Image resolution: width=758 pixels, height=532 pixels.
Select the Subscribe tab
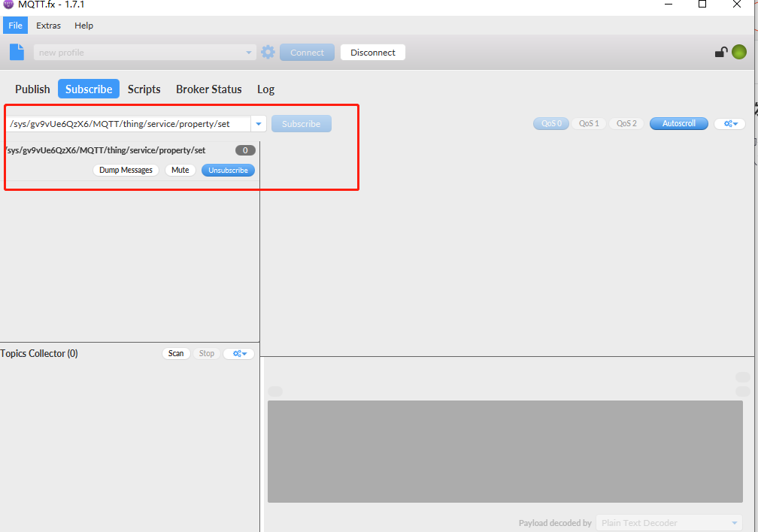click(89, 89)
